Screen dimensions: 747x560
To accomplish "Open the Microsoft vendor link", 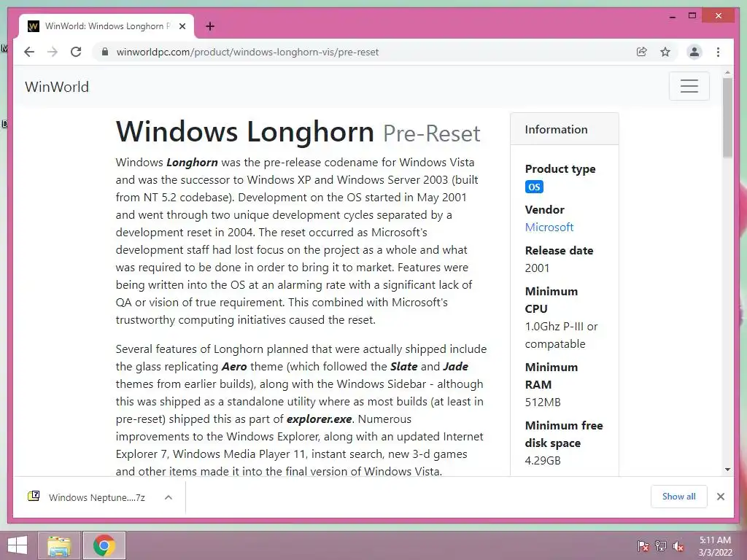I will pos(549,227).
